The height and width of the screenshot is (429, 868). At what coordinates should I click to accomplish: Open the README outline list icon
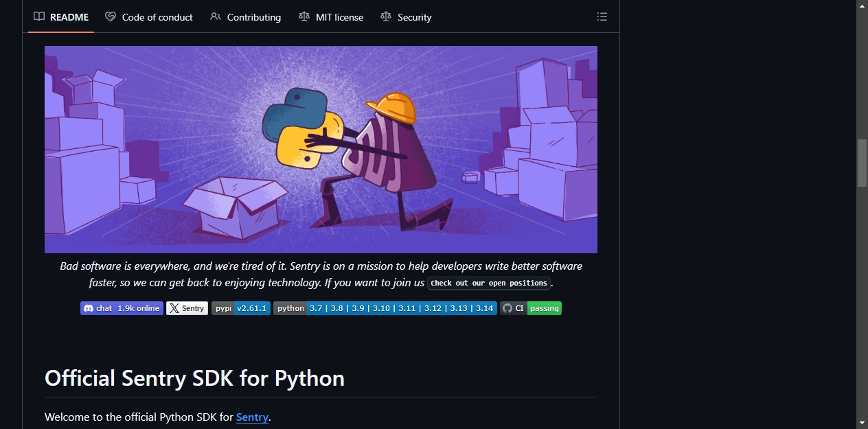(x=602, y=17)
